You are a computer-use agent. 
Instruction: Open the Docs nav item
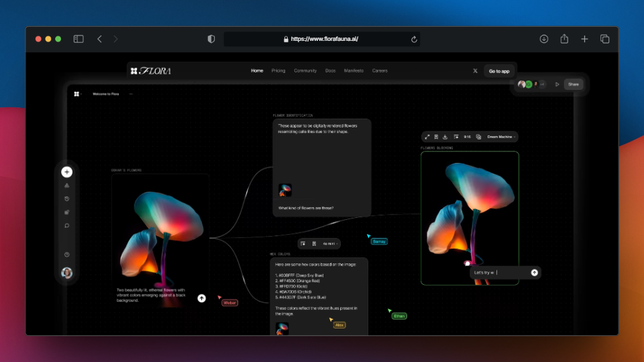[x=330, y=70]
